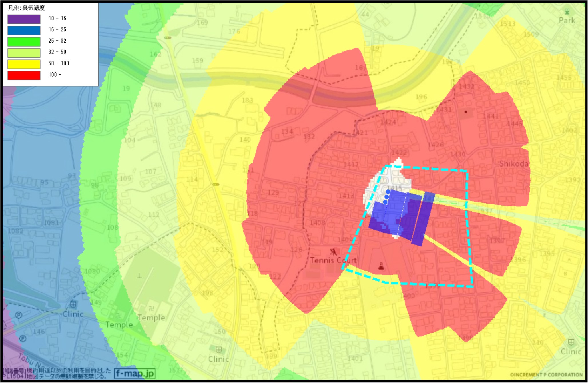Click the '16 - 25' legend label
This screenshot has width=588, height=383.
point(57,29)
